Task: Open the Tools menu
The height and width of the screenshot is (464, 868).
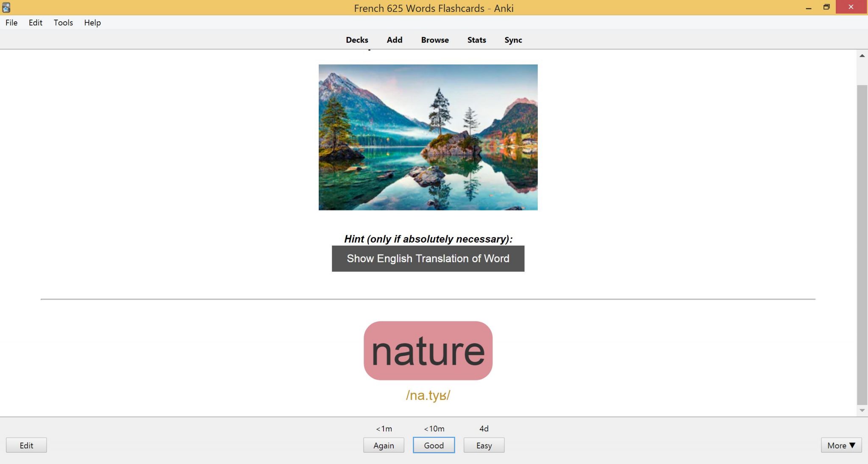Action: [63, 22]
